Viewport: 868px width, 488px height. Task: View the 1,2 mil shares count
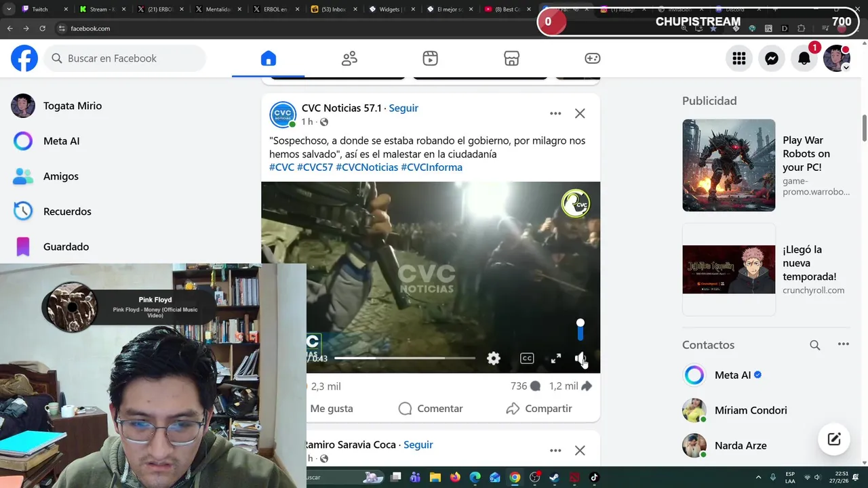570,386
